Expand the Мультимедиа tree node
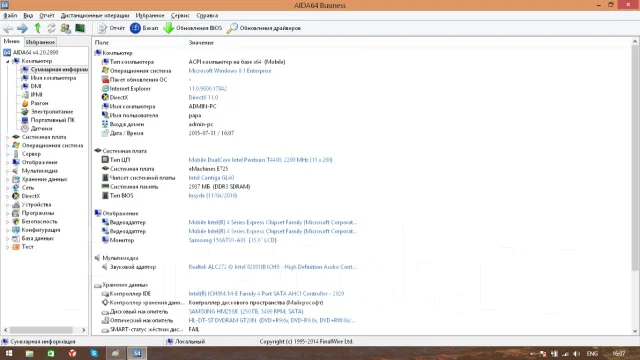The height and width of the screenshot is (360, 640). (x=7, y=171)
